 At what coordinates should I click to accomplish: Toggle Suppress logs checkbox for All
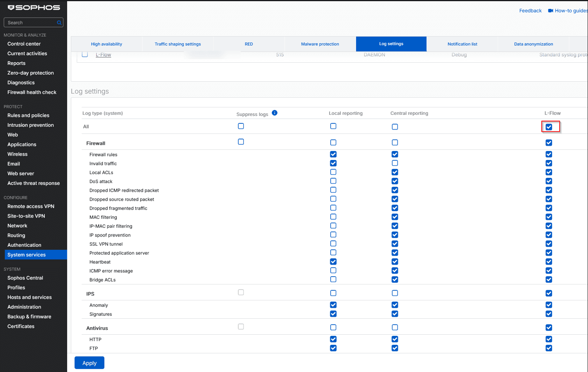(241, 126)
